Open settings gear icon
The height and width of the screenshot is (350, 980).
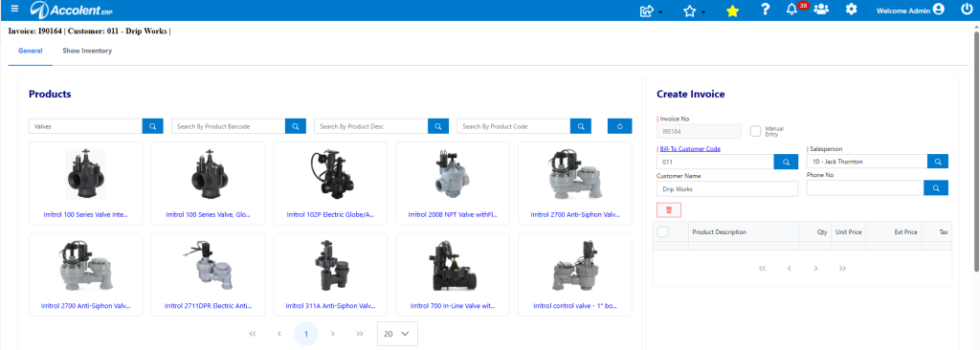coord(851,10)
